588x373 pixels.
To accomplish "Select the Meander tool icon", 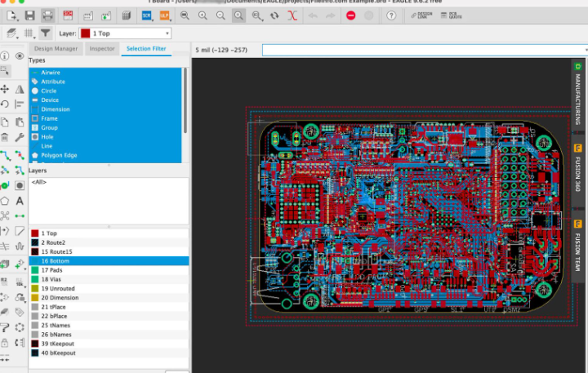I will click(20, 246).
